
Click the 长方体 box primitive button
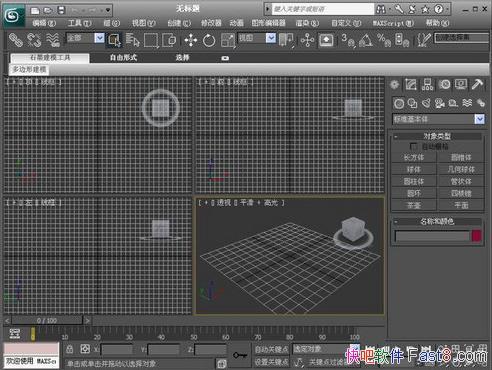414,157
